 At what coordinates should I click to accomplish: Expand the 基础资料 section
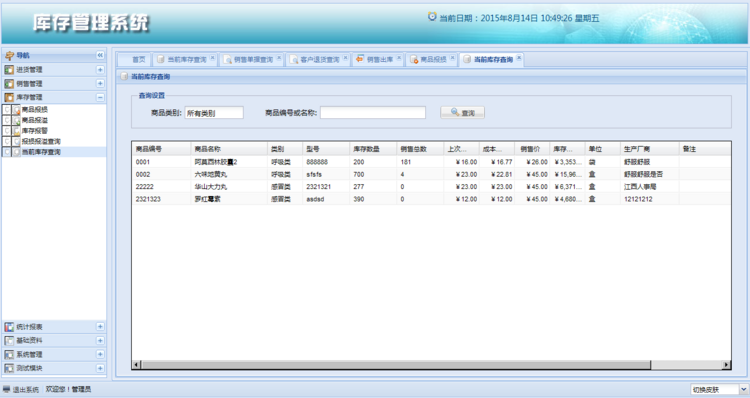coord(100,341)
